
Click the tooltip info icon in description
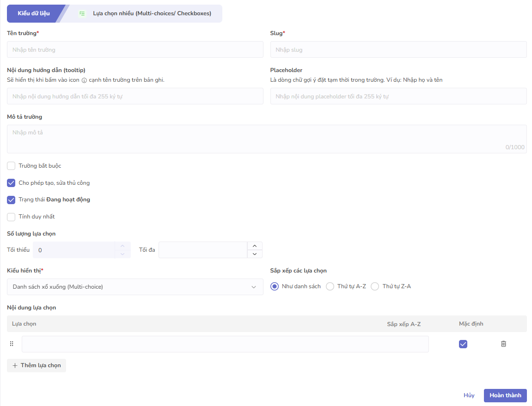(84, 80)
